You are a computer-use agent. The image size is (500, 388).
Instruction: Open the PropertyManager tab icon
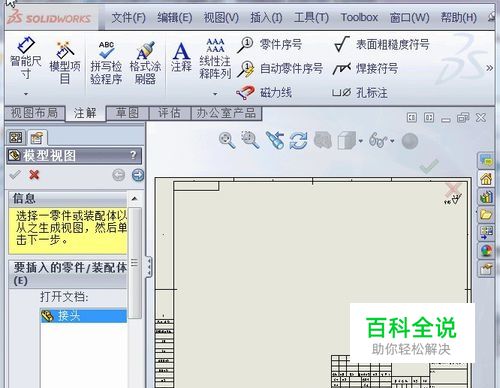coord(37,137)
